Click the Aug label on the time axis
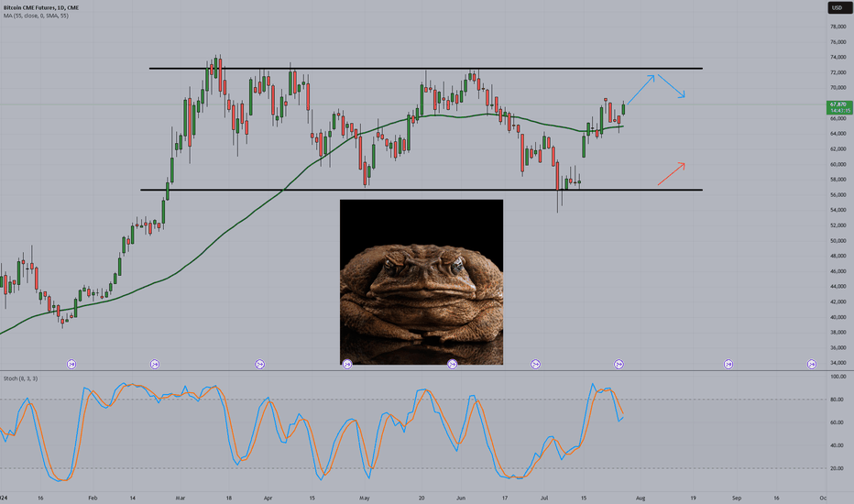The width and height of the screenshot is (854, 504). pyautogui.click(x=640, y=498)
